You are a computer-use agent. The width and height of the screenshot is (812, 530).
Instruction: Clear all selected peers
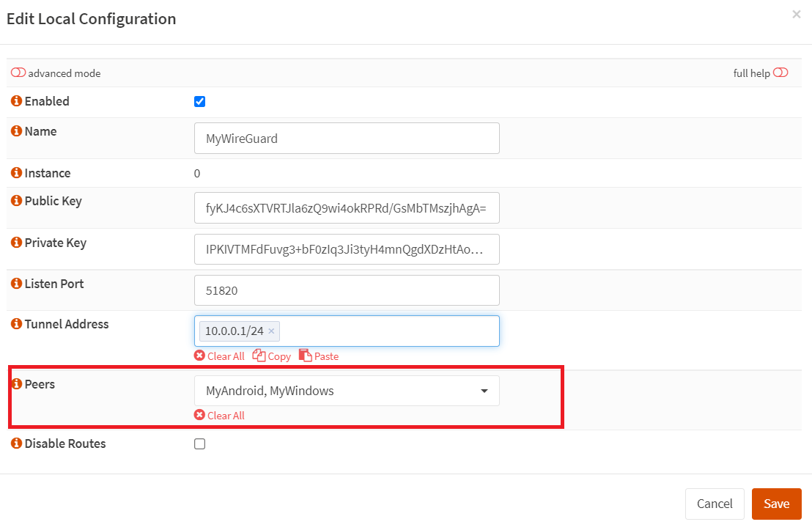pos(219,416)
